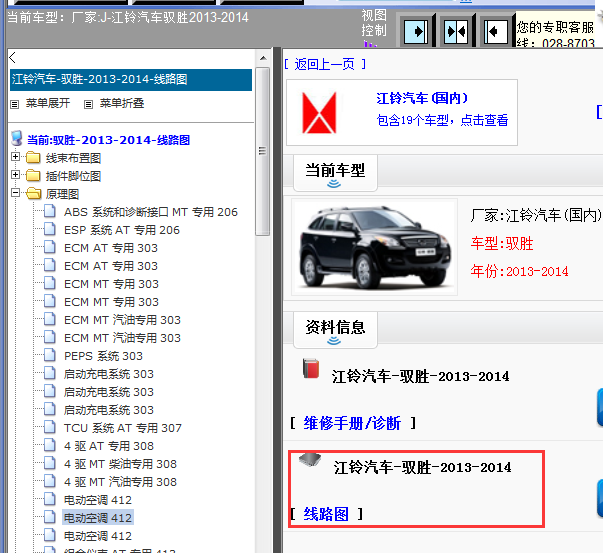
Task: Click the view control right-arrow panel button
Action: (x=416, y=31)
